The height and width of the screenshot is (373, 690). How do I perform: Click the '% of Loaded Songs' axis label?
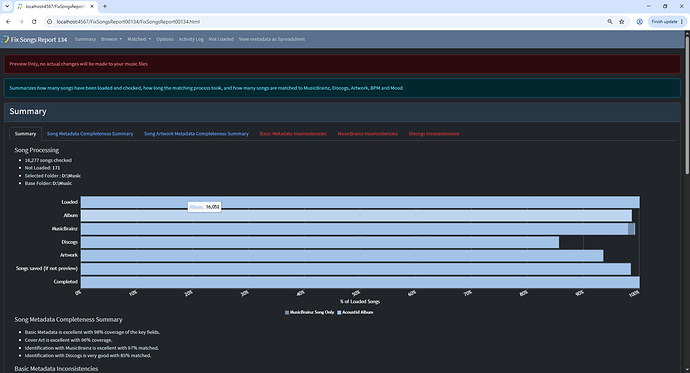click(x=360, y=302)
